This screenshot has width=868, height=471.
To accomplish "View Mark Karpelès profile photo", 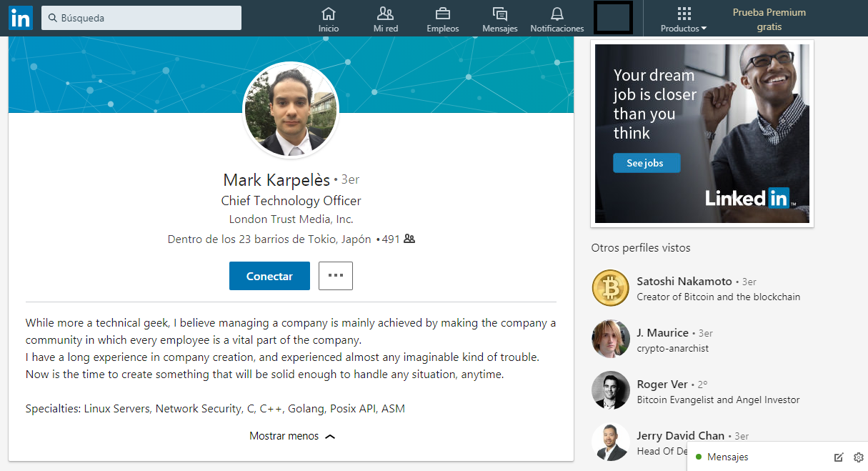I will [291, 109].
